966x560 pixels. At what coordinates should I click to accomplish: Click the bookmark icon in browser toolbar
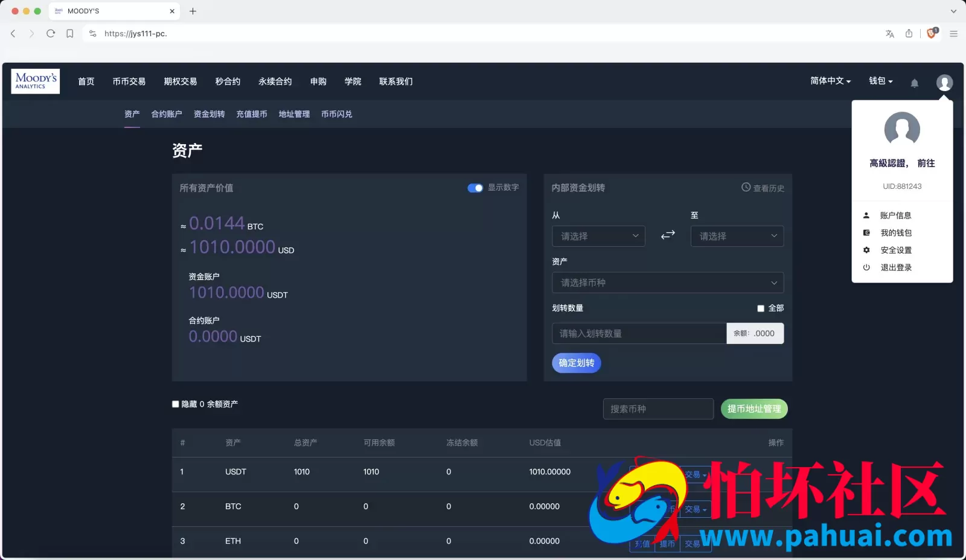(x=70, y=34)
